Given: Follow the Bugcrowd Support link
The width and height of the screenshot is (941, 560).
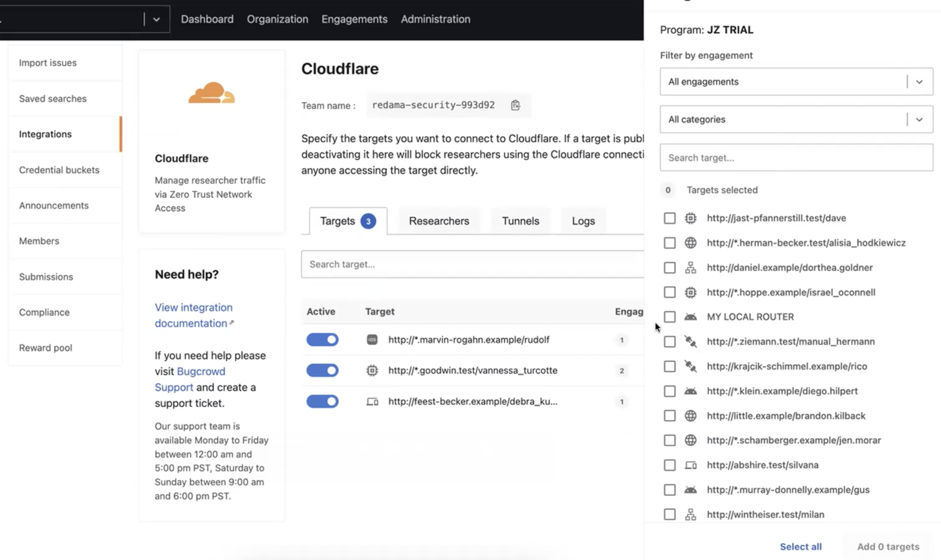Looking at the screenshot, I should [190, 379].
